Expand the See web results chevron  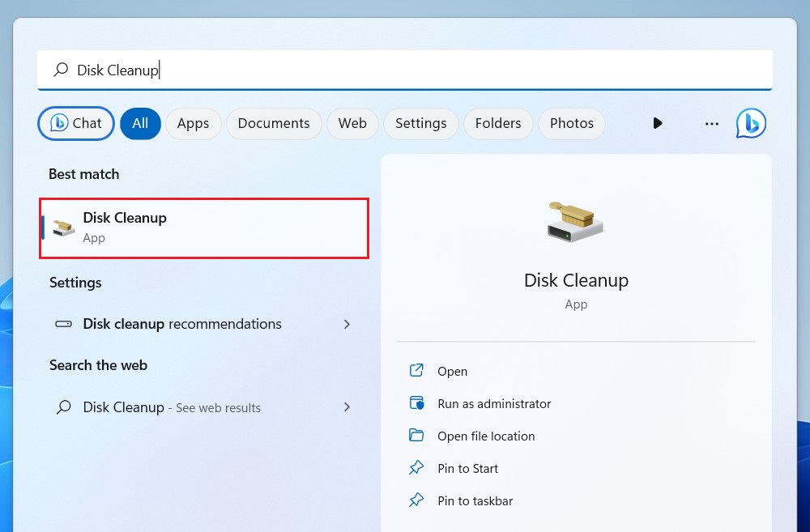point(347,407)
